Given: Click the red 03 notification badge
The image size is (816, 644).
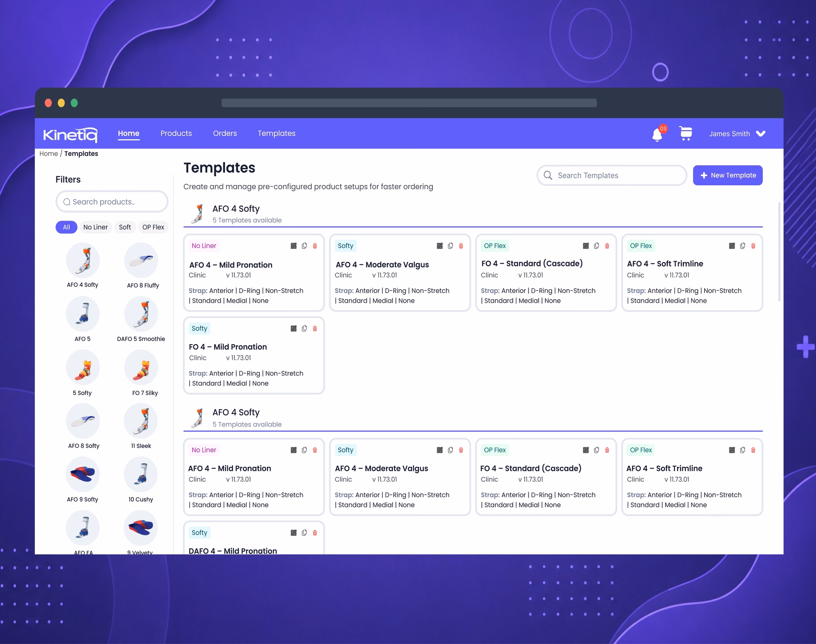Looking at the screenshot, I should pyautogui.click(x=663, y=129).
